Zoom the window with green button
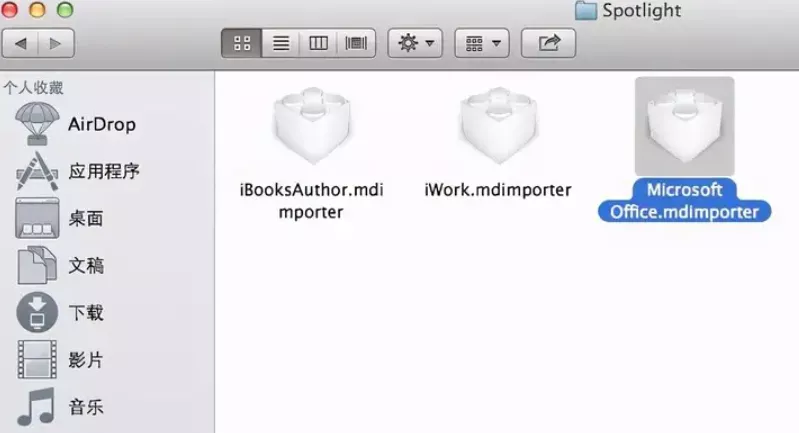799x433 pixels. [x=65, y=9]
